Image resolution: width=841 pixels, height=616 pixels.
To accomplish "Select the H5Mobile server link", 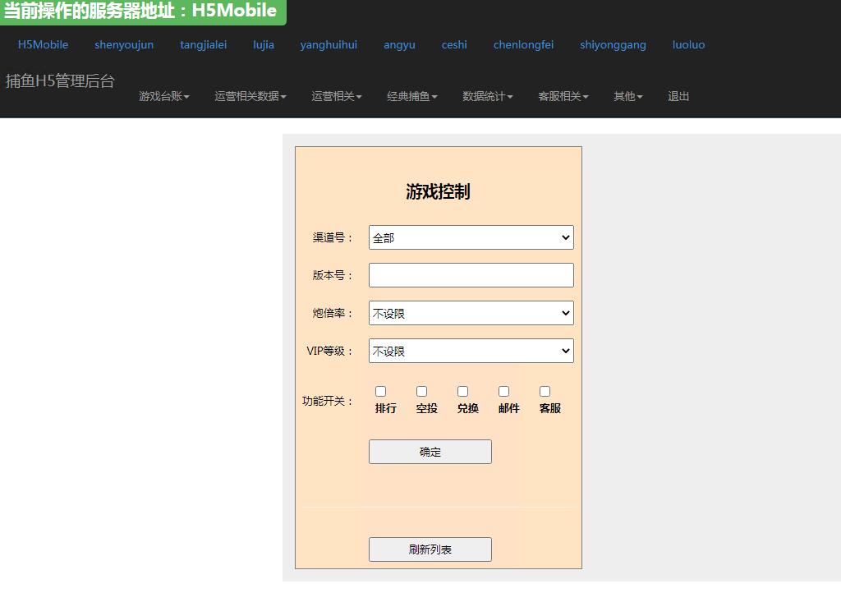I will coord(43,44).
